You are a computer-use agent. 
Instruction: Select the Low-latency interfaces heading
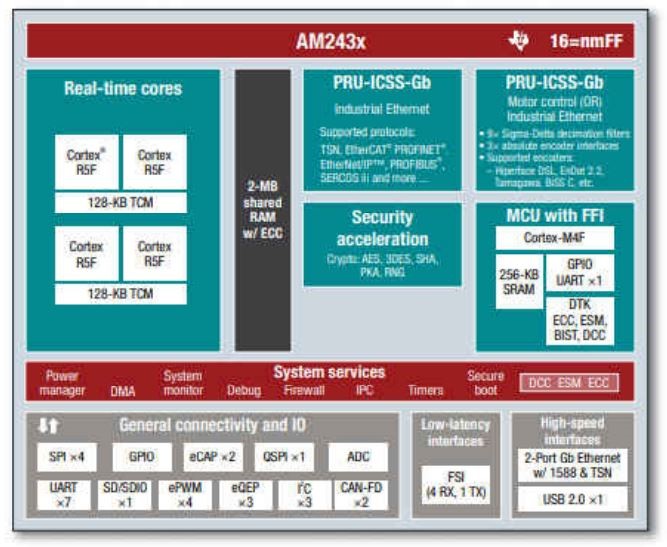[456, 433]
